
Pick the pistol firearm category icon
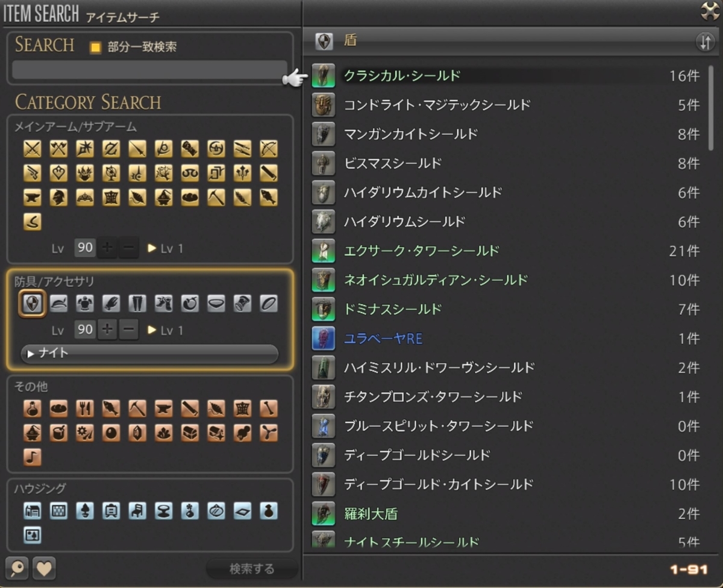(x=32, y=172)
